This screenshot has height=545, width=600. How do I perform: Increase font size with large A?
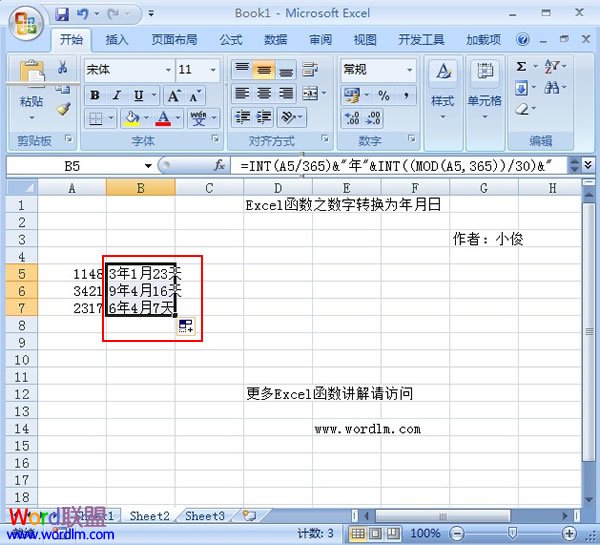pyautogui.click(x=174, y=95)
